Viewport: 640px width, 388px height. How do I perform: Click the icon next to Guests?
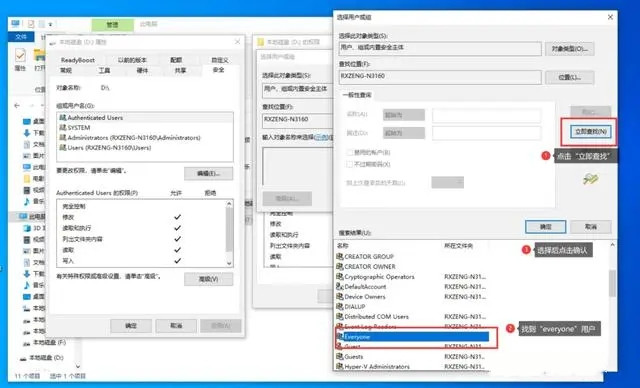click(x=340, y=356)
